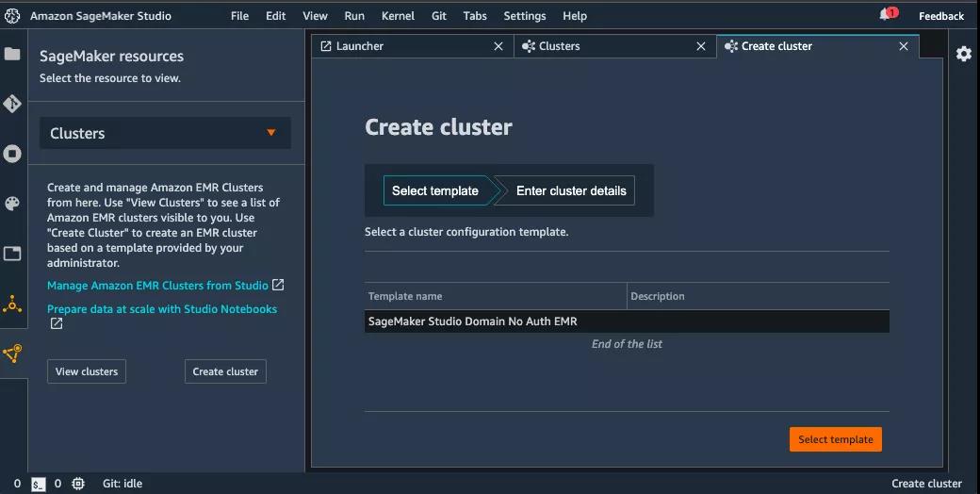Image resolution: width=980 pixels, height=494 pixels.
Task: Open the palette commands sidebar icon
Action: tap(12, 204)
